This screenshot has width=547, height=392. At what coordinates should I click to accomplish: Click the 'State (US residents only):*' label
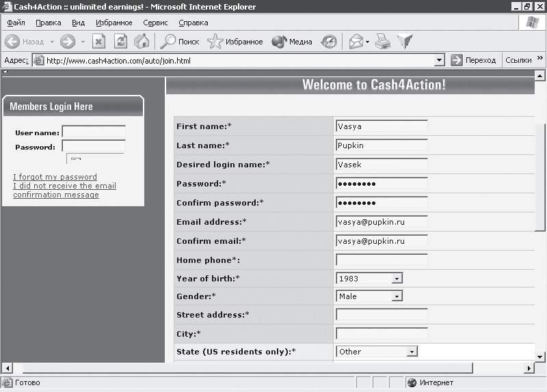236,352
